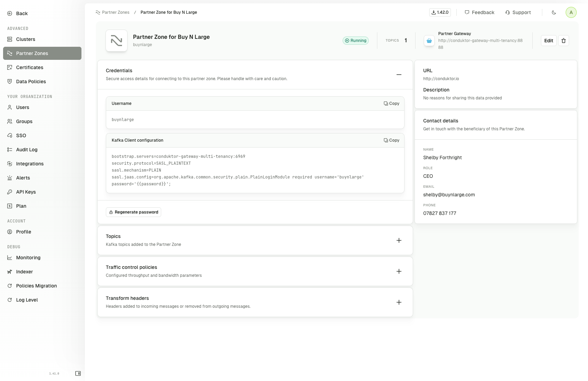The width and height of the screenshot is (588, 381).
Task: Click the Partner Gateway basket icon
Action: [429, 41]
